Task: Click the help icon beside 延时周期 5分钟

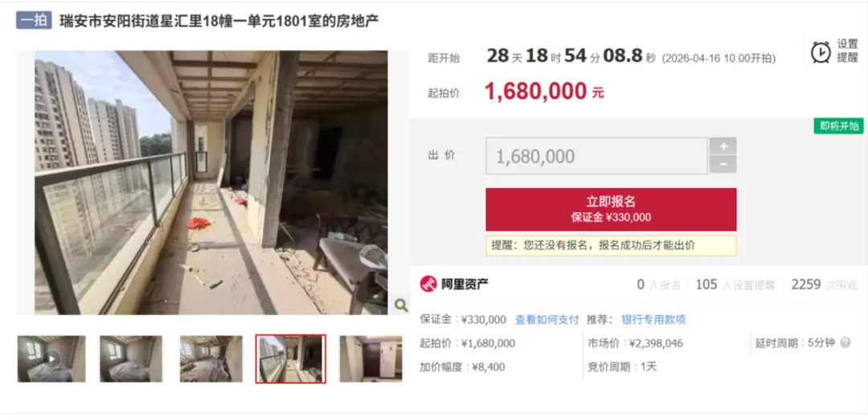Action: coord(845,343)
